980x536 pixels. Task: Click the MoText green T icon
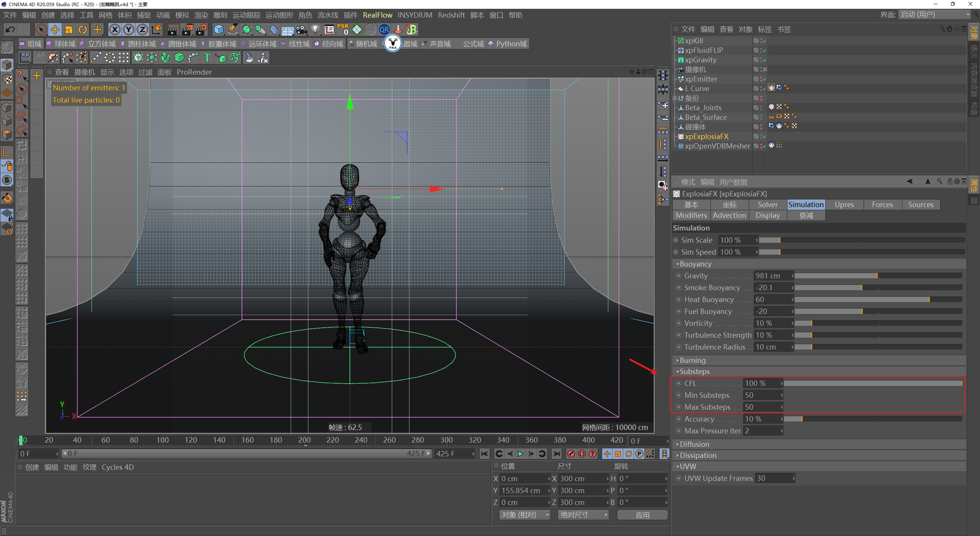(207, 58)
